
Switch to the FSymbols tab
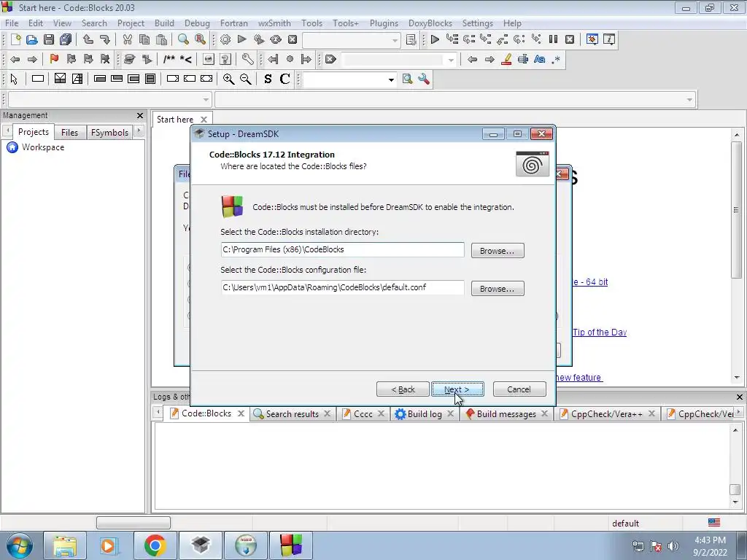pos(109,133)
